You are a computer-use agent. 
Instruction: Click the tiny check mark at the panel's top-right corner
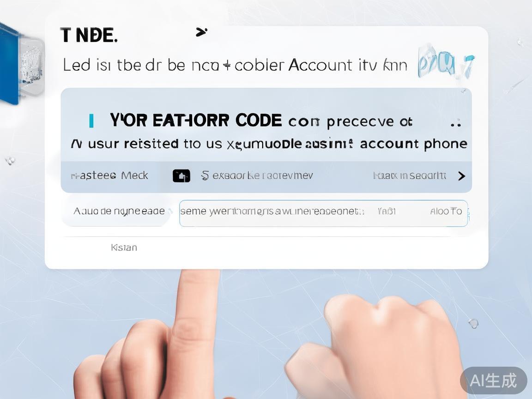coord(464,91)
